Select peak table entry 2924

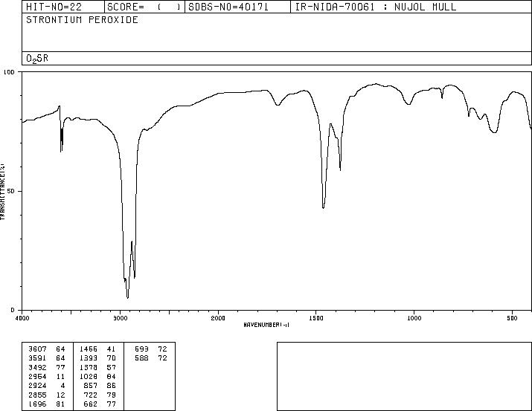(37, 386)
